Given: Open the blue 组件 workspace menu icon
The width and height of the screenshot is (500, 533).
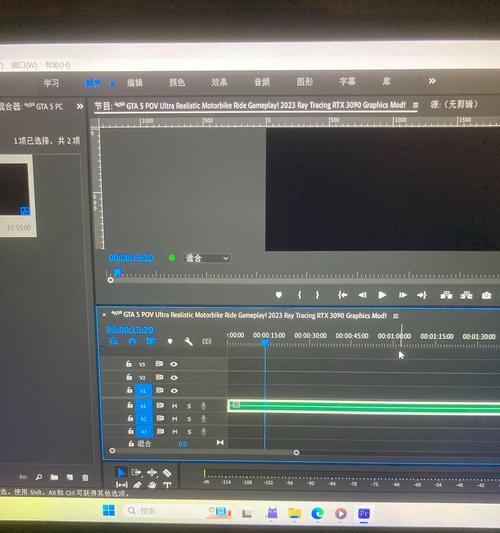Looking at the screenshot, I should tap(113, 83).
